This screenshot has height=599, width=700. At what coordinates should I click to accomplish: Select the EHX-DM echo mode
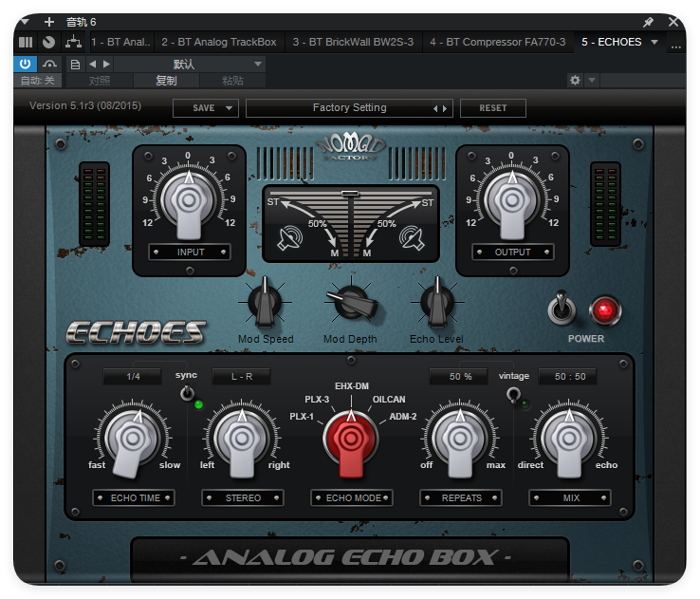(x=352, y=386)
